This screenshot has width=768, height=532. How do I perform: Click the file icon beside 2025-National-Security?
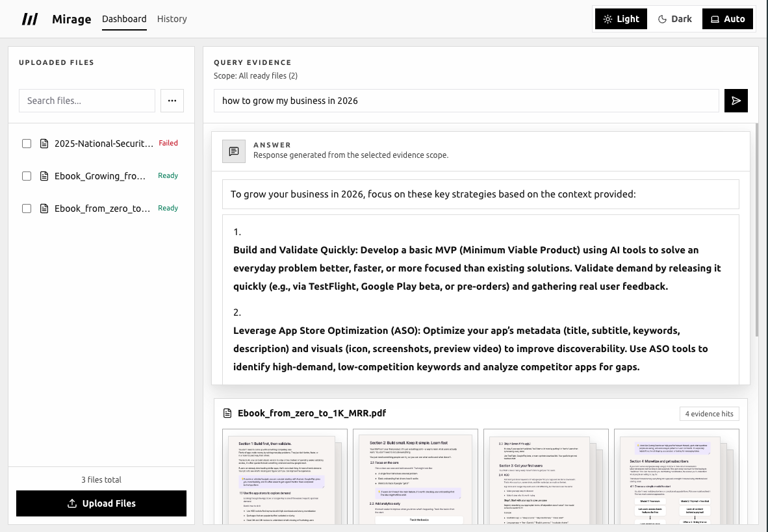coord(44,144)
